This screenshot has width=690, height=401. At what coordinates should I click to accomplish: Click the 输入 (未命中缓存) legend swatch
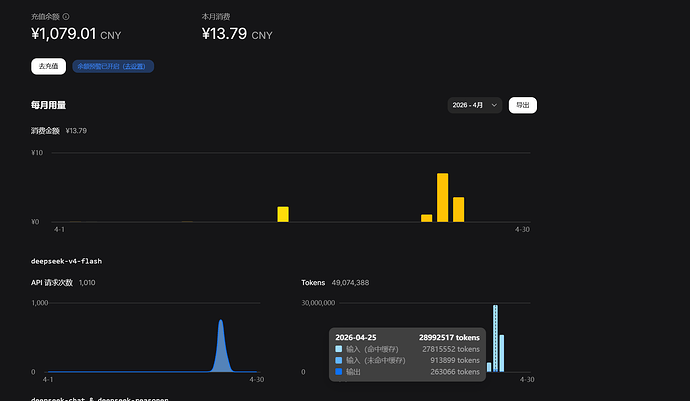point(339,360)
